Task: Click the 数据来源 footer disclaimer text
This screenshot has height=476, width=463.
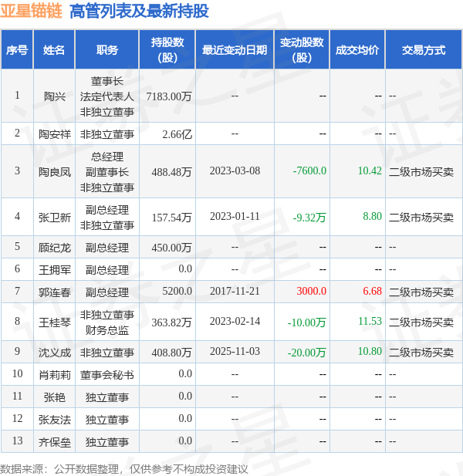Action: [124, 469]
